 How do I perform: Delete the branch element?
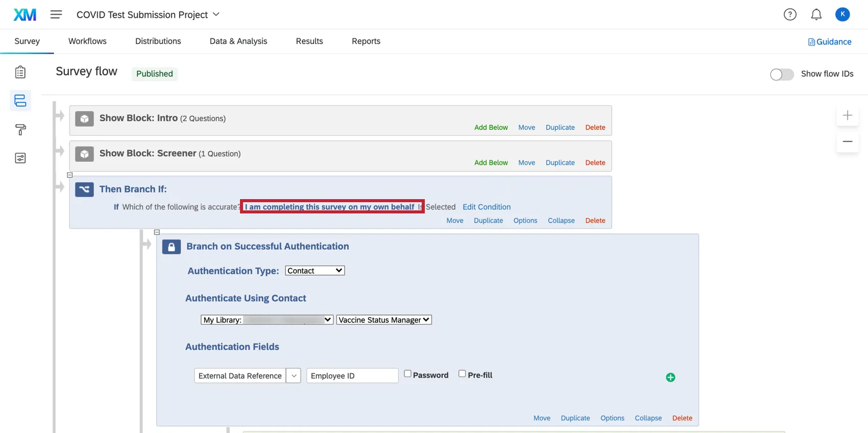pyautogui.click(x=595, y=221)
